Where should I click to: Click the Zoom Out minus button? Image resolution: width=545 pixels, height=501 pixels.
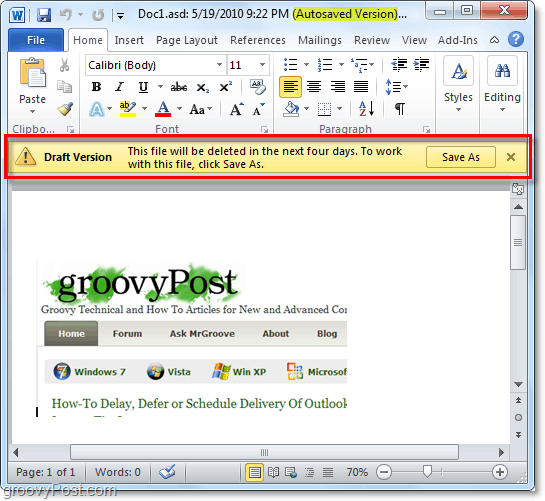[384, 472]
